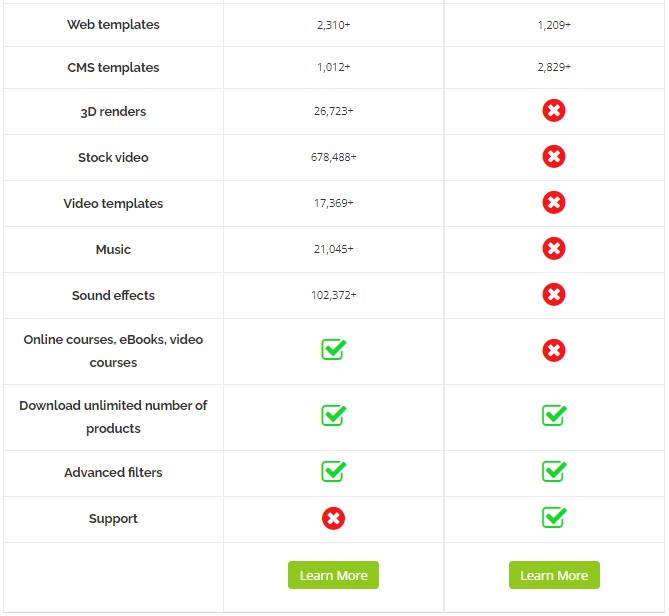Click the second column's Learn More button

pos(554,575)
